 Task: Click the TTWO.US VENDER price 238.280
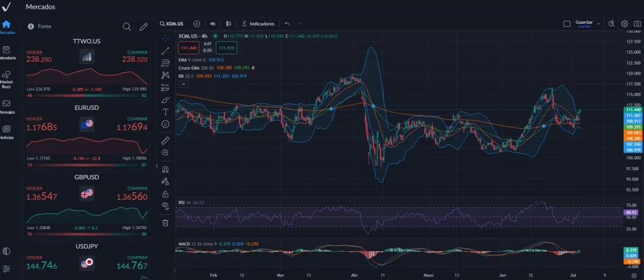[38, 60]
